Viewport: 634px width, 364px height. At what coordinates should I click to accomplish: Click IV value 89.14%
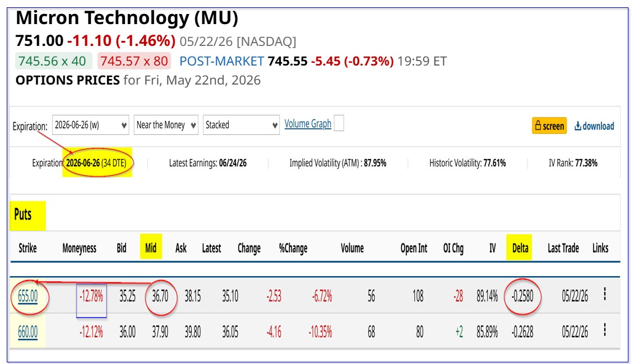pos(487,297)
